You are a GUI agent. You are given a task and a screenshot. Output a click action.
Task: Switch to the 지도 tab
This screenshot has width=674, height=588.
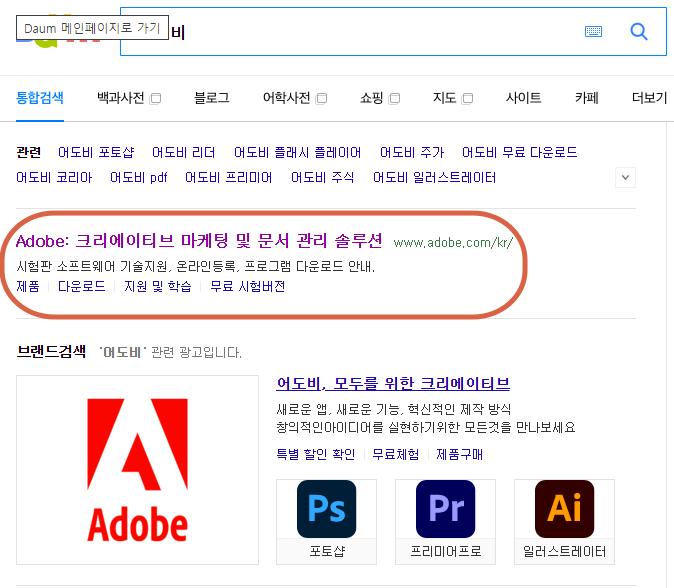tap(444, 98)
